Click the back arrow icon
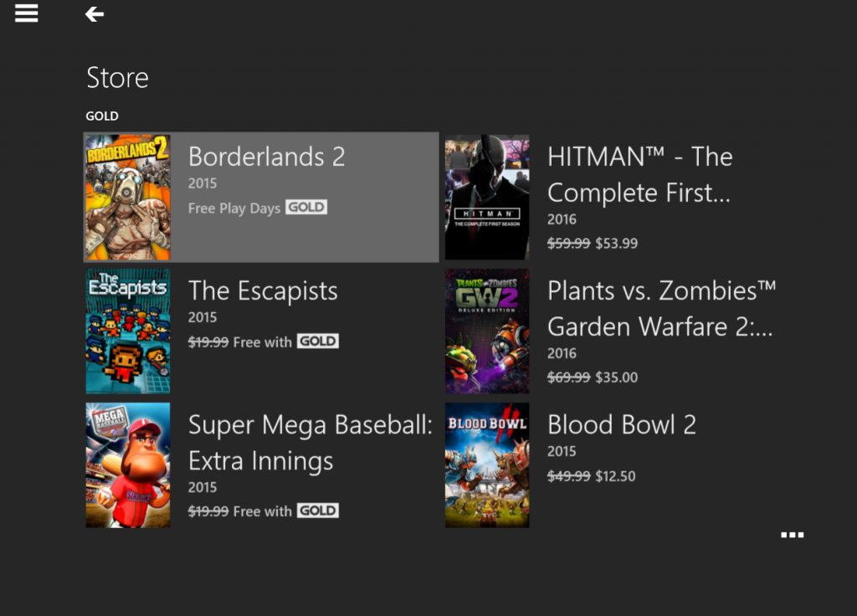The height and width of the screenshot is (616, 857). pyautogui.click(x=94, y=13)
